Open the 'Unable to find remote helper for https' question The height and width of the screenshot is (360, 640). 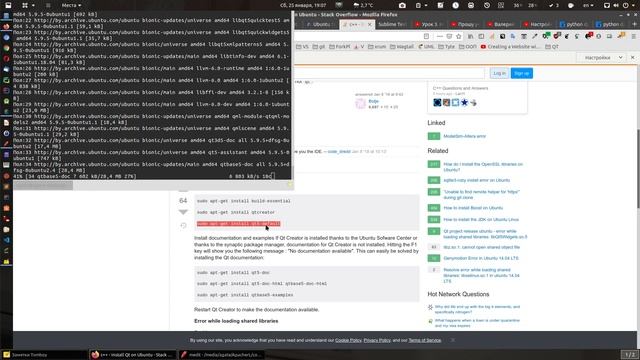pos(481,194)
